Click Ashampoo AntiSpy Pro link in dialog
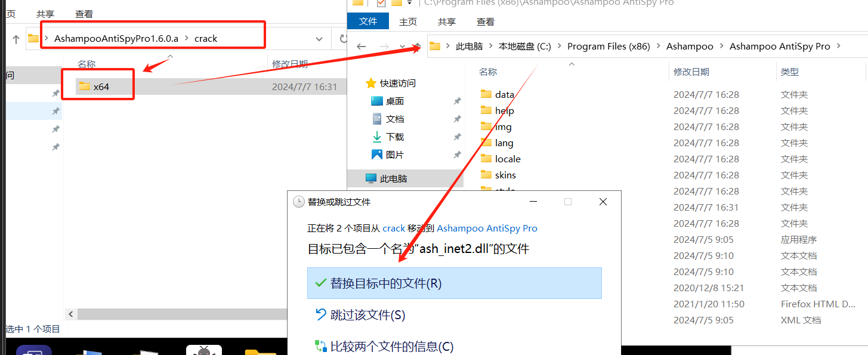The width and height of the screenshot is (868, 355). tap(487, 229)
